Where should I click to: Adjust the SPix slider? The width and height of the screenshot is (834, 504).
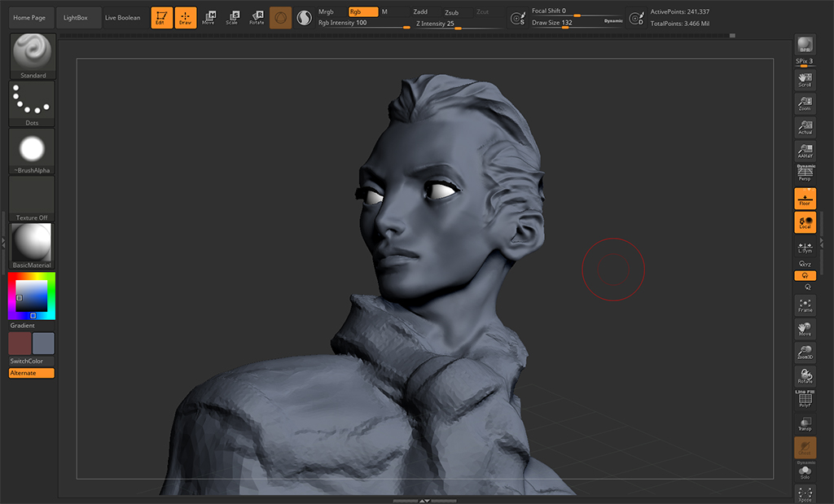[805, 63]
